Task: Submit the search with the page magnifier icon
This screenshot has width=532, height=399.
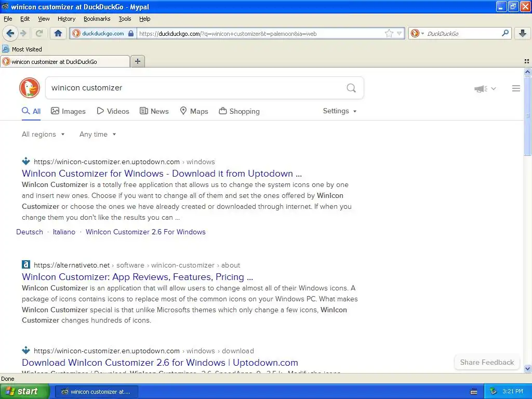Action: coord(351,88)
